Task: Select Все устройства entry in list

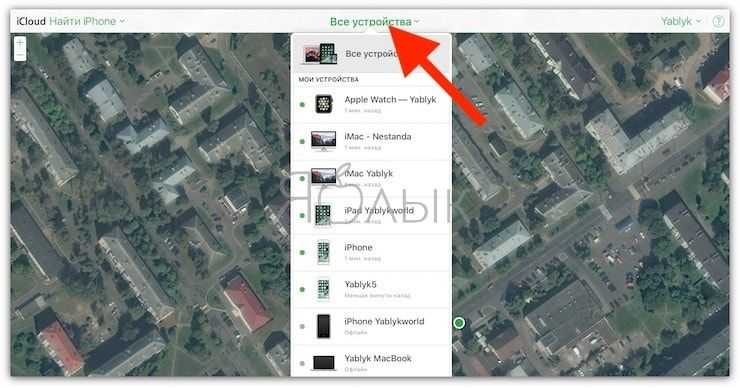Action: [x=371, y=53]
